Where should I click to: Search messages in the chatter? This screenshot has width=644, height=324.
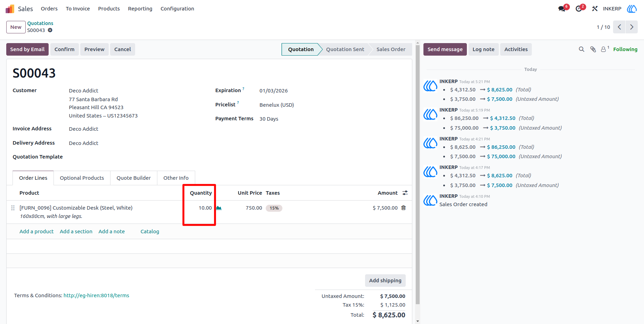tap(581, 49)
